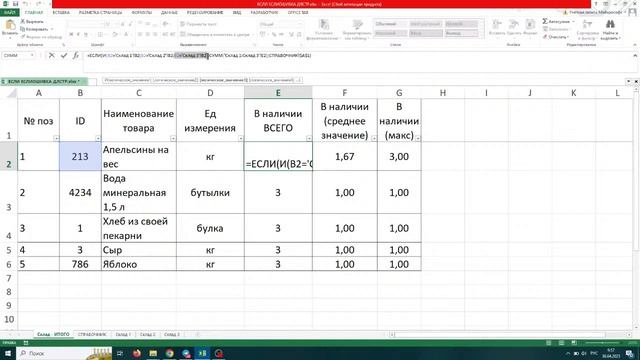Open filter dropdown for В наличии ВСЕГО
Screen dimensions: 640x360
click(309, 138)
